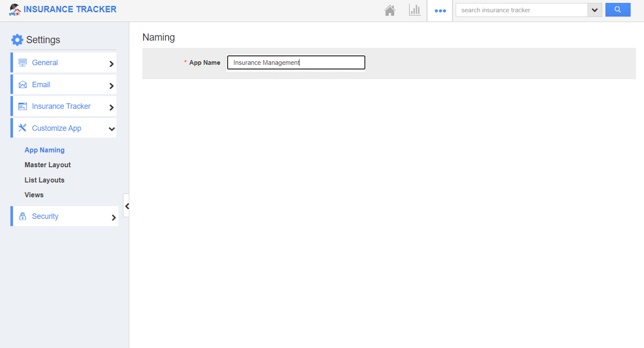The height and width of the screenshot is (348, 644).
Task: Click the Security lock icon
Action: [22, 216]
